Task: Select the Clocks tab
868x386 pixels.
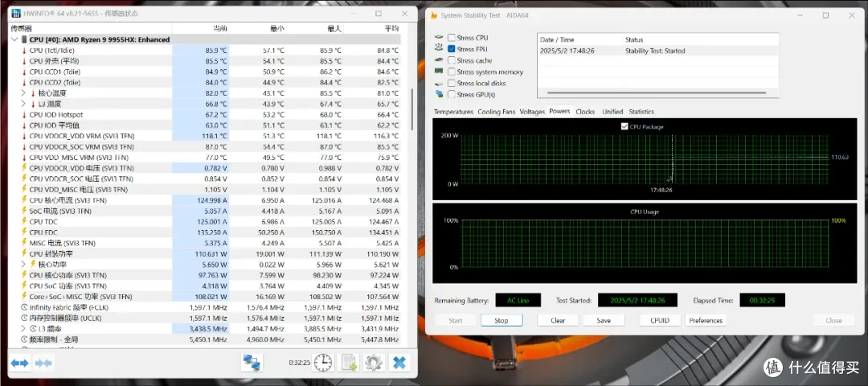Action: point(585,112)
